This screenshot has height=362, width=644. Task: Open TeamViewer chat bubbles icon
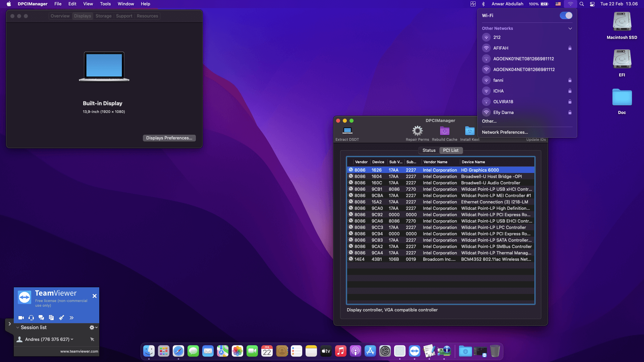coord(41,318)
